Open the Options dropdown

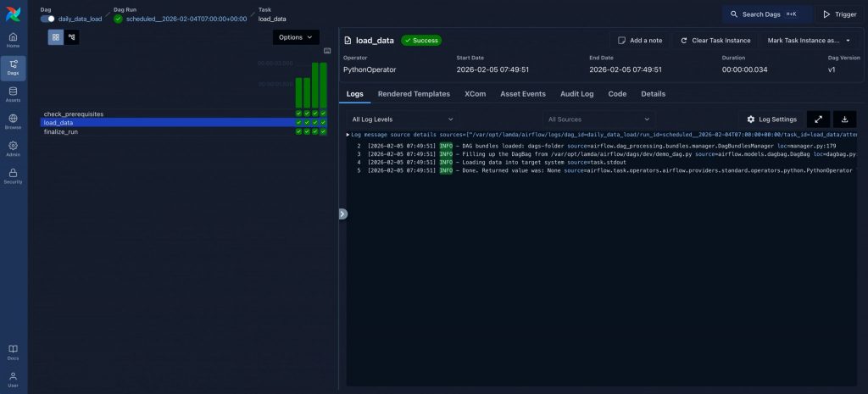[x=296, y=37]
